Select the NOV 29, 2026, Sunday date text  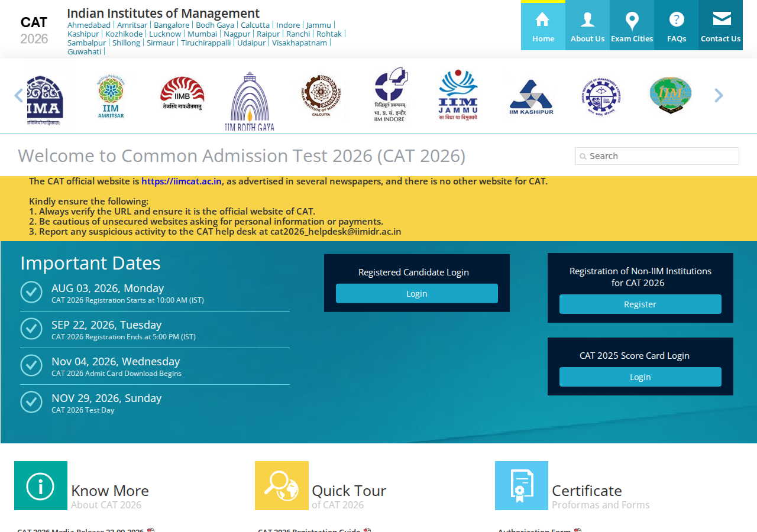(106, 398)
